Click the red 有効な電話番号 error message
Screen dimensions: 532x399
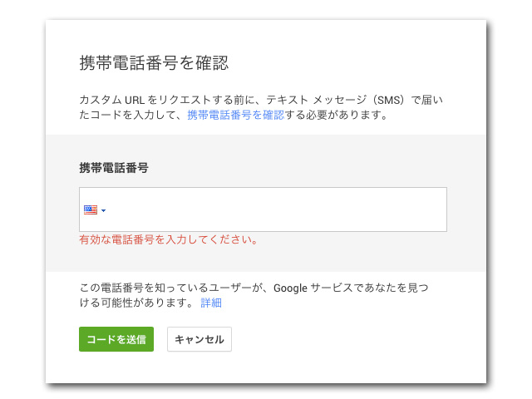[x=168, y=239]
